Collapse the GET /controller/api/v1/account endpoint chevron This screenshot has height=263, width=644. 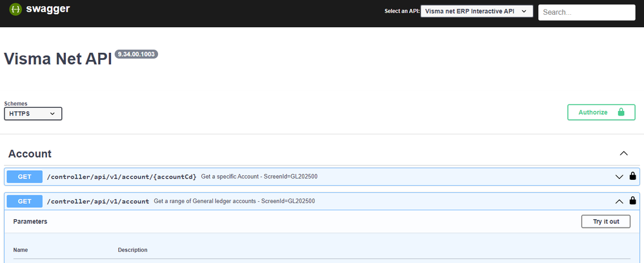pos(619,202)
